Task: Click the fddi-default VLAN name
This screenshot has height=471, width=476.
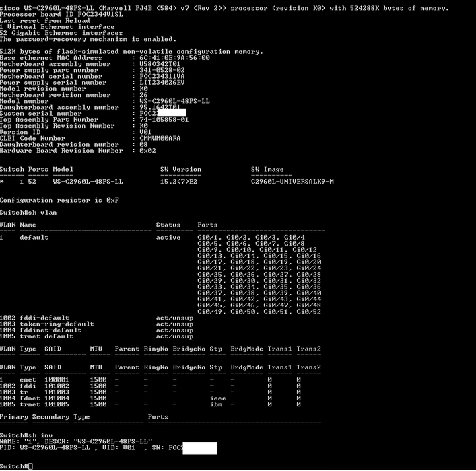Action: (44, 318)
